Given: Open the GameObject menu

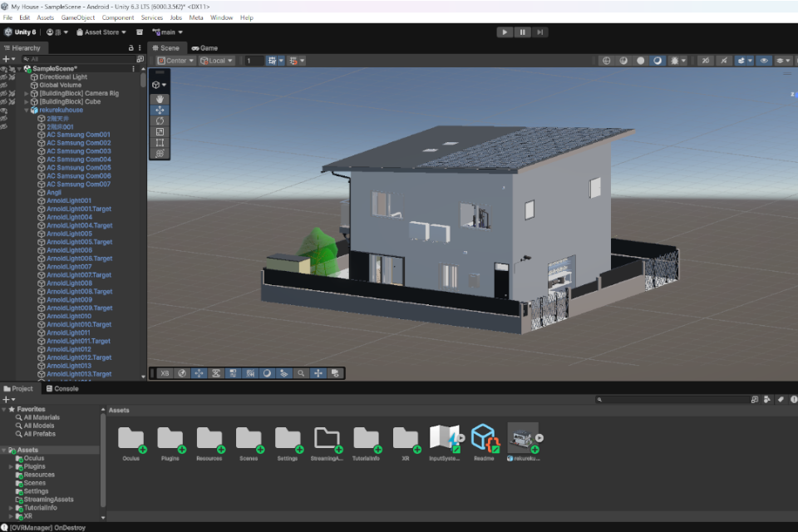Looking at the screenshot, I should (x=77, y=17).
